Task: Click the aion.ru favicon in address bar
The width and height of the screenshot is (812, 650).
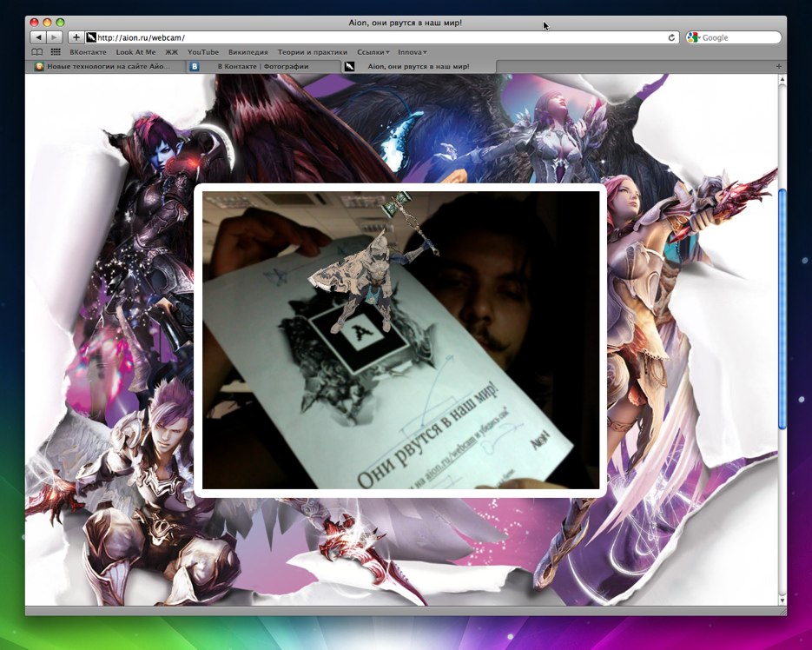Action: coord(91,37)
